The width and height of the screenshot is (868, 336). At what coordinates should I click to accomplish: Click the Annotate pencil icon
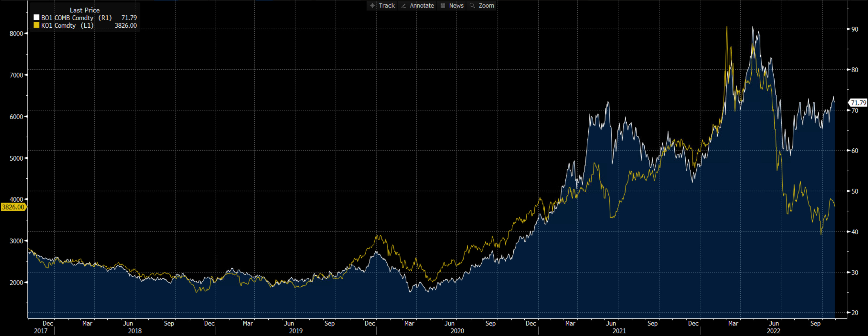click(403, 5)
